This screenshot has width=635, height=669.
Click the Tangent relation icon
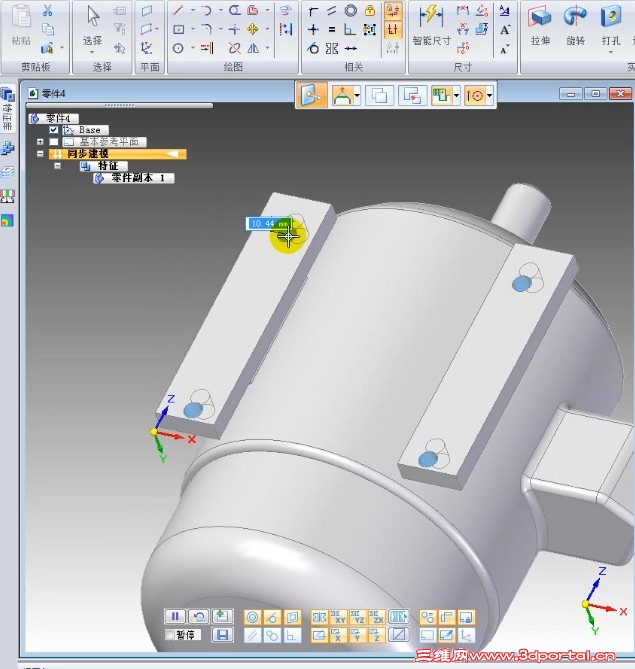point(313,48)
